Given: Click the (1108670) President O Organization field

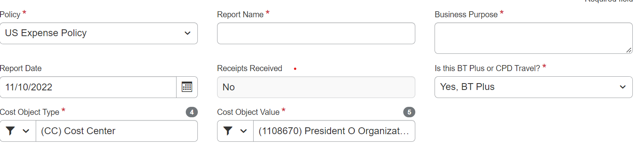Looking at the screenshot, I should tap(334, 131).
